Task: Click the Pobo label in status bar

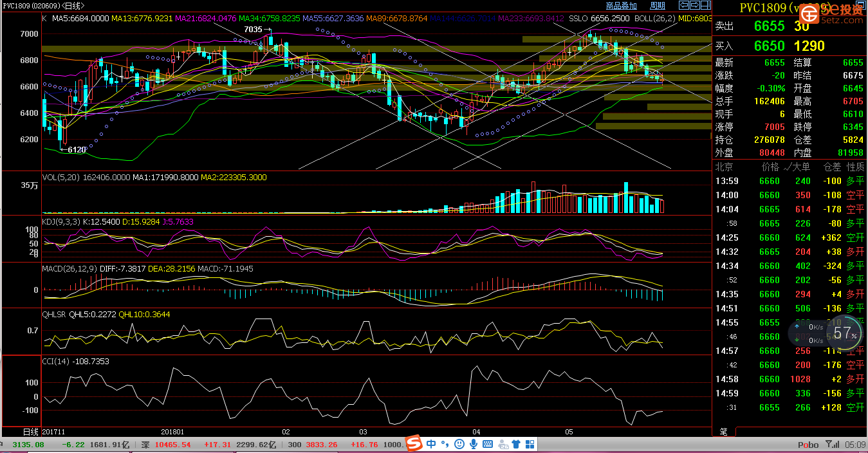Action: (x=808, y=445)
